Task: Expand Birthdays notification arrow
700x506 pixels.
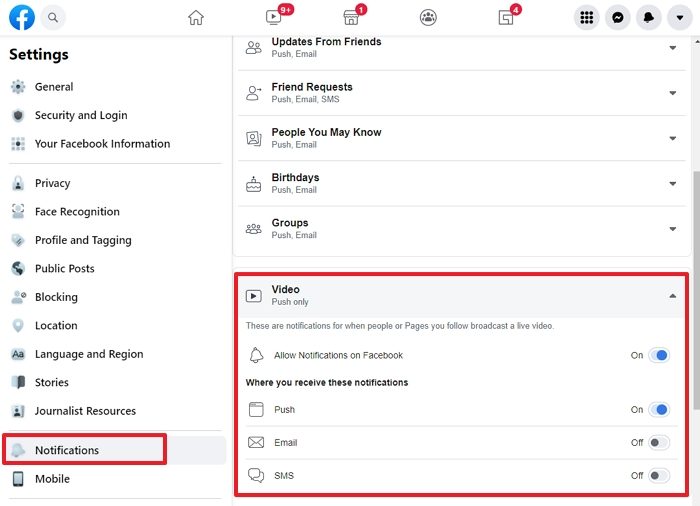Action: pos(672,184)
